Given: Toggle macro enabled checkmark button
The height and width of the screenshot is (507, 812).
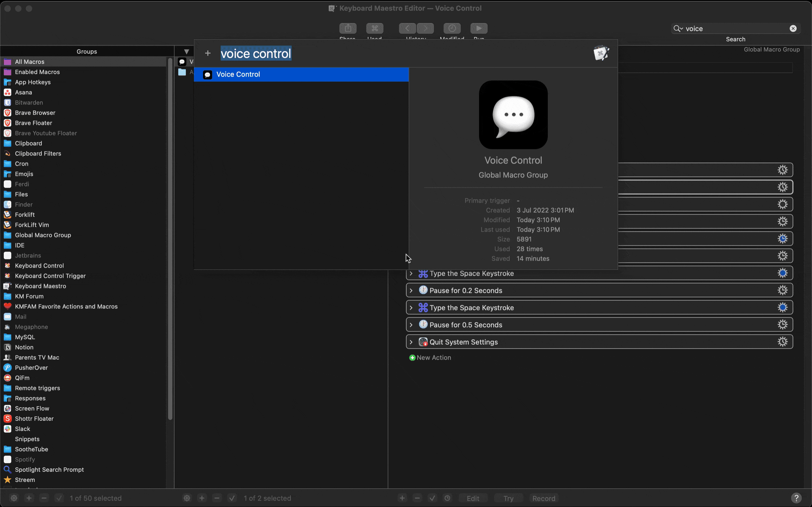Looking at the screenshot, I should coord(232,498).
